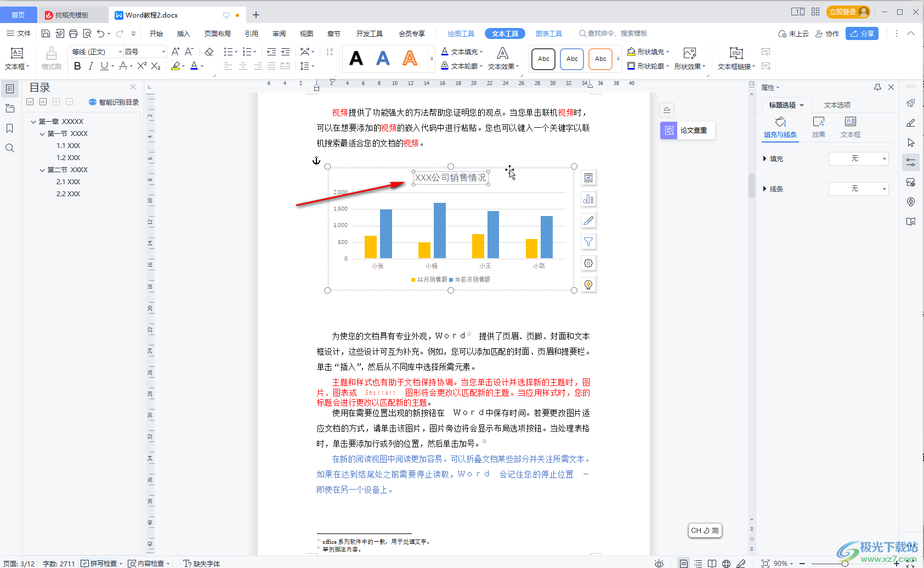This screenshot has width=924, height=568.
Task: Select orange outlined text style A
Action: (410, 58)
